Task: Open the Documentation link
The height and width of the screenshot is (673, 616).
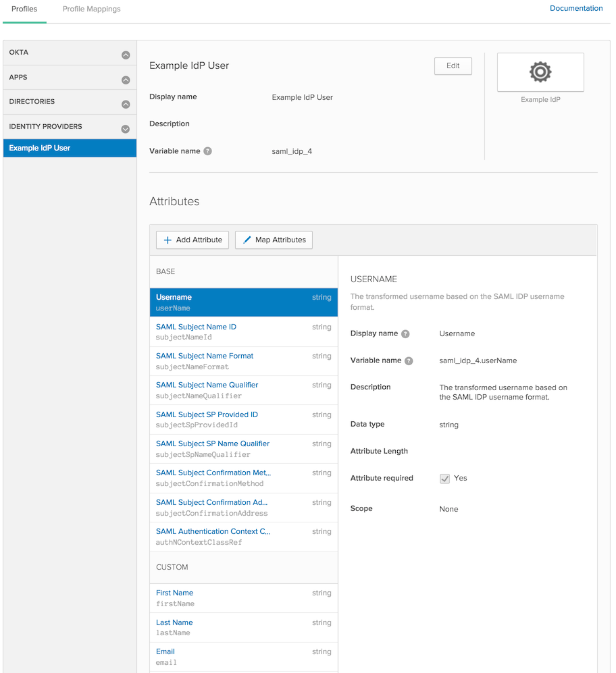Action: [x=575, y=9]
